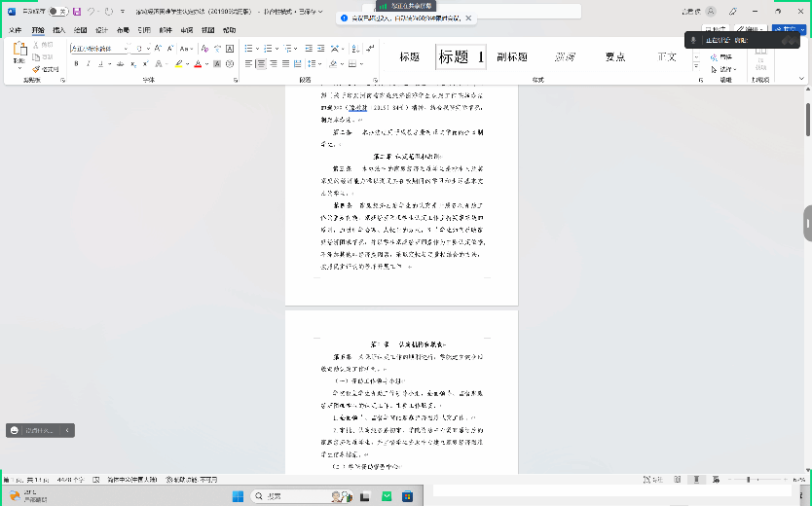Click the bullet list icon
The width and height of the screenshot is (812, 506).
(x=248, y=48)
